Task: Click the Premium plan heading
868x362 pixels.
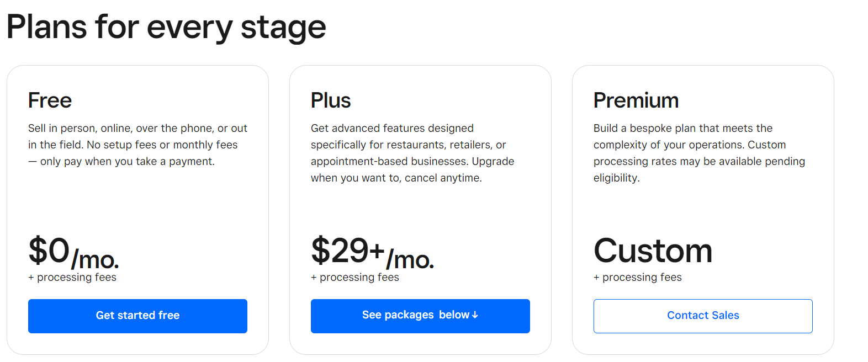Action: click(x=636, y=100)
